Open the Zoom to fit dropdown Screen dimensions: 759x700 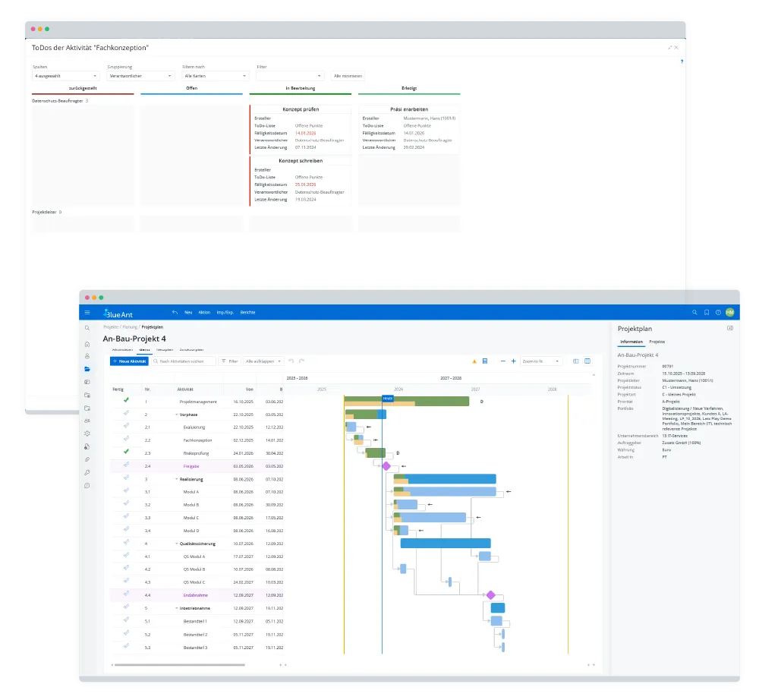click(541, 361)
